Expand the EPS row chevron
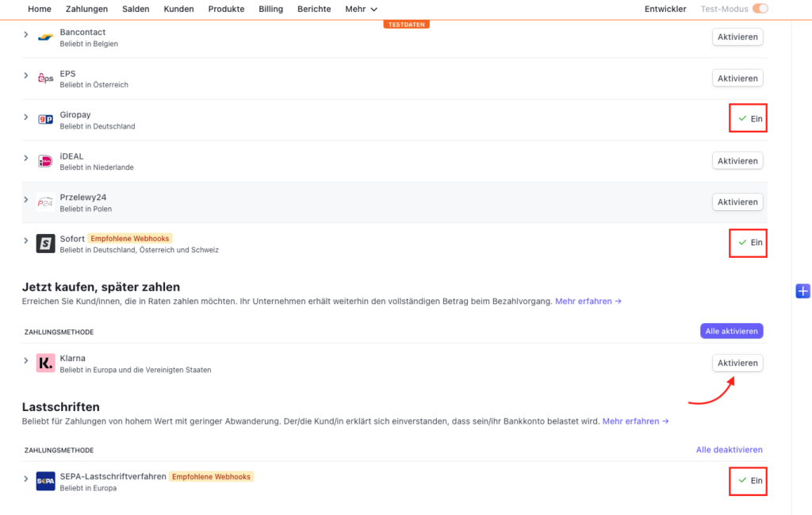812x515 pixels. click(26, 75)
